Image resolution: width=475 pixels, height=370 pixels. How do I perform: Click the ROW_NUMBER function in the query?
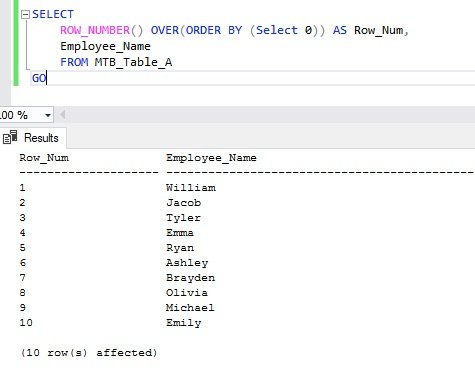(95, 30)
